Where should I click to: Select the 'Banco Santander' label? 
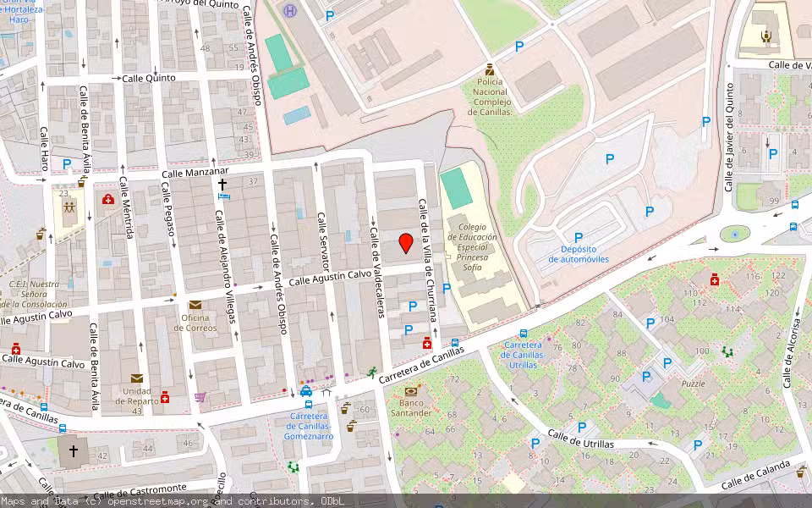pyautogui.click(x=412, y=408)
